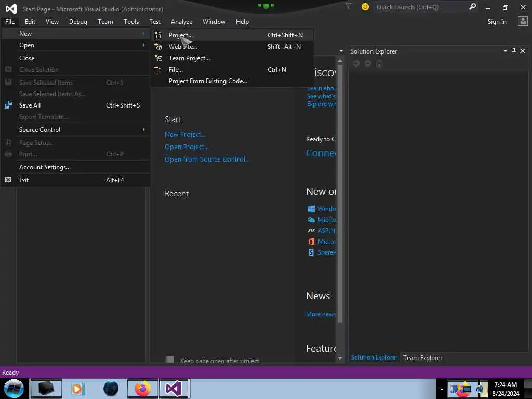Click the Visual Studio logo icon
The image size is (532, 399).
pos(11,9)
